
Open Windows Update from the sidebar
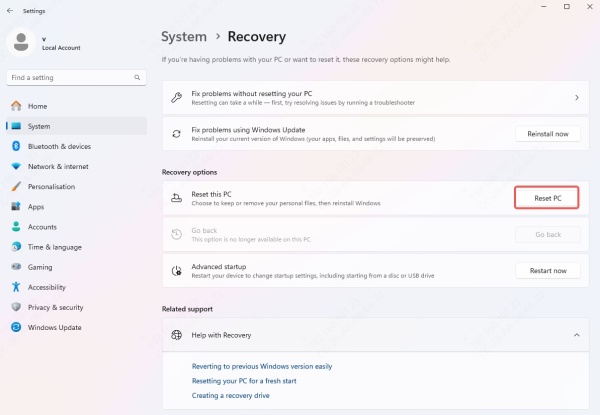pyautogui.click(x=76, y=327)
